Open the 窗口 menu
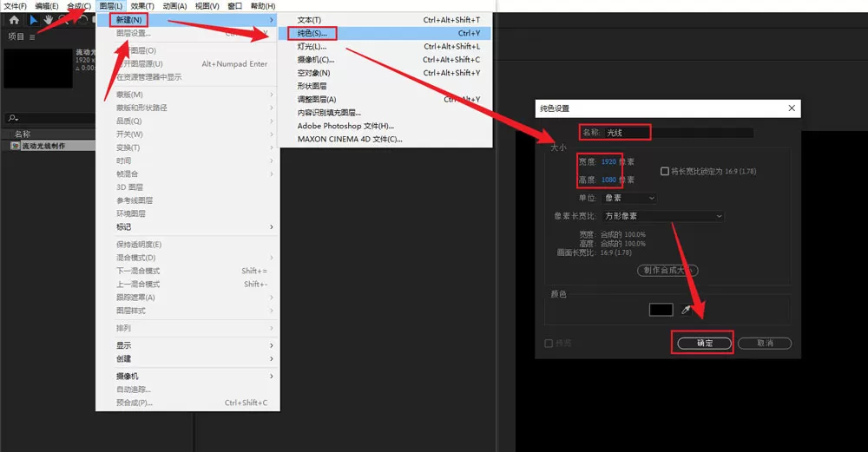 (x=234, y=6)
